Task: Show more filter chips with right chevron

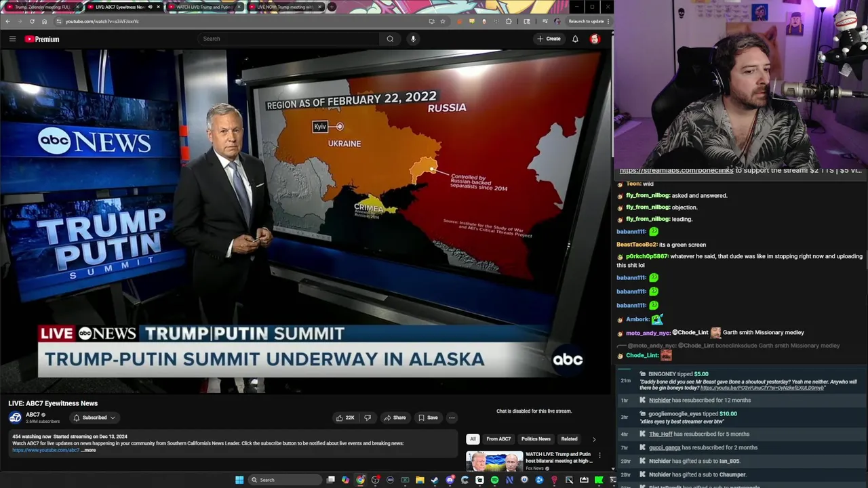Action: click(595, 439)
